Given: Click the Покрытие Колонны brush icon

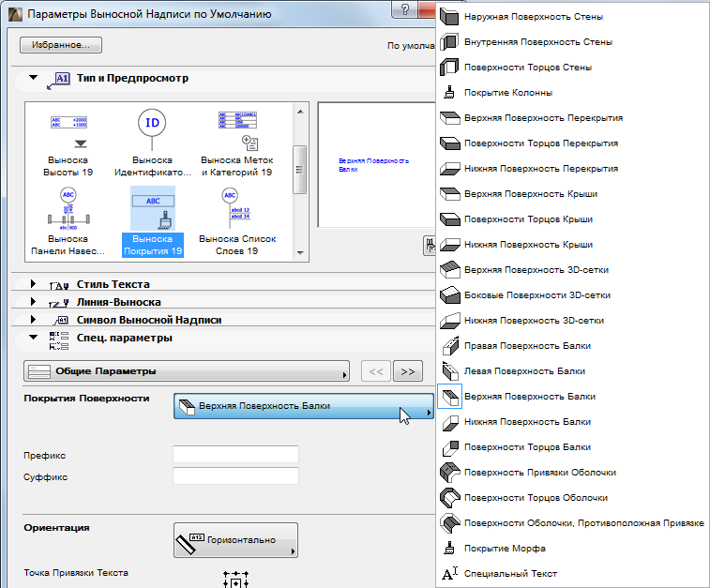Looking at the screenshot, I should pos(449,92).
